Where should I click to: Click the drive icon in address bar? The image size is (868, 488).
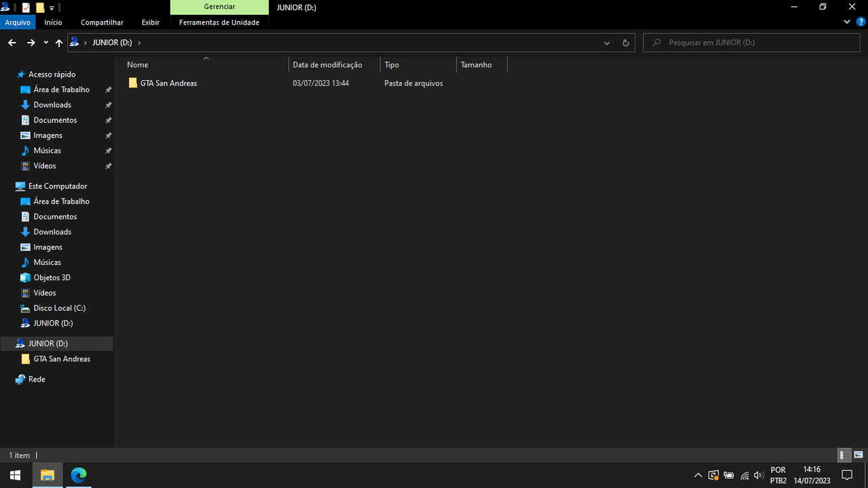[x=75, y=42]
